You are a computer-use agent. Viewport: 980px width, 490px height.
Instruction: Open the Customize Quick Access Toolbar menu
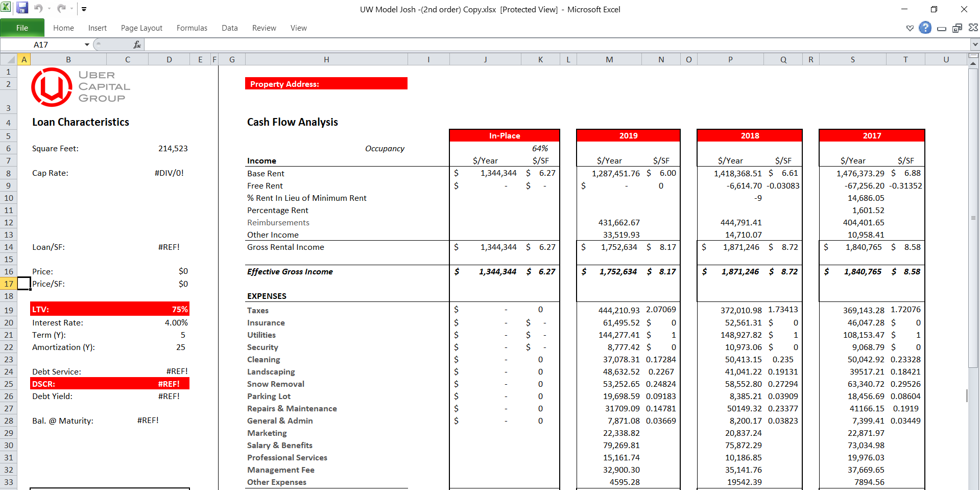pyautogui.click(x=84, y=8)
